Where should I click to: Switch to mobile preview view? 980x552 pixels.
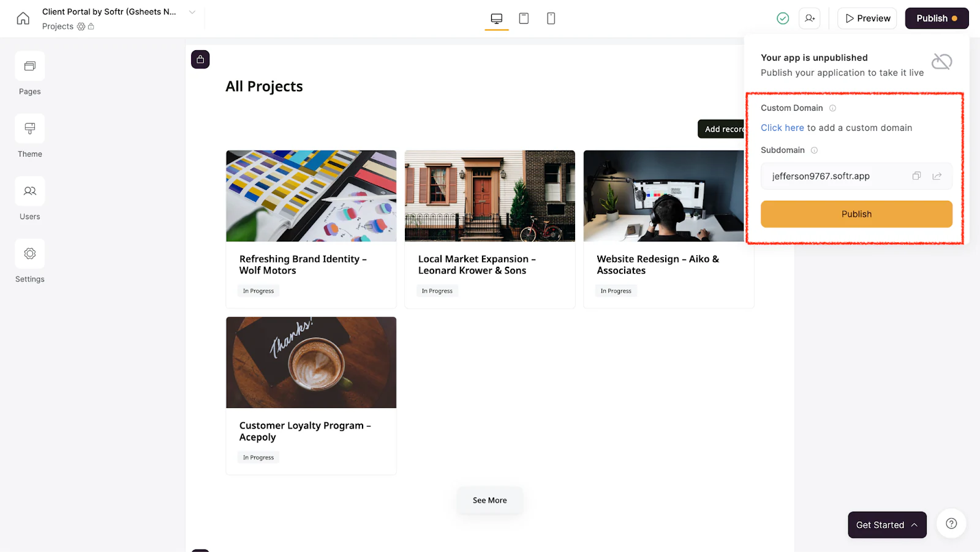click(x=551, y=18)
